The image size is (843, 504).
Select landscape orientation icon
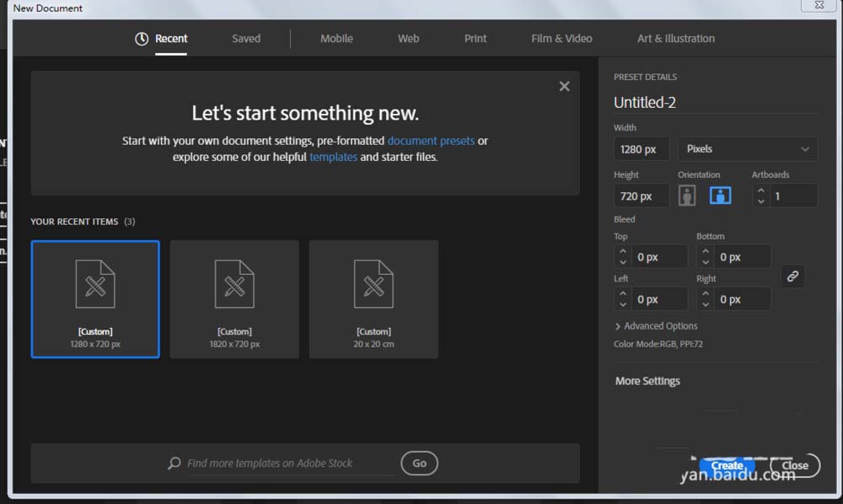(x=721, y=196)
